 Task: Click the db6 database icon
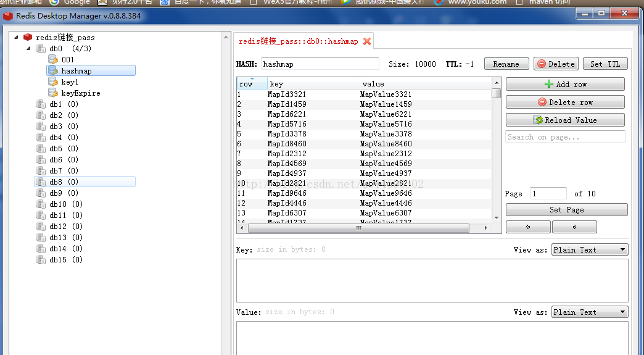tap(41, 159)
